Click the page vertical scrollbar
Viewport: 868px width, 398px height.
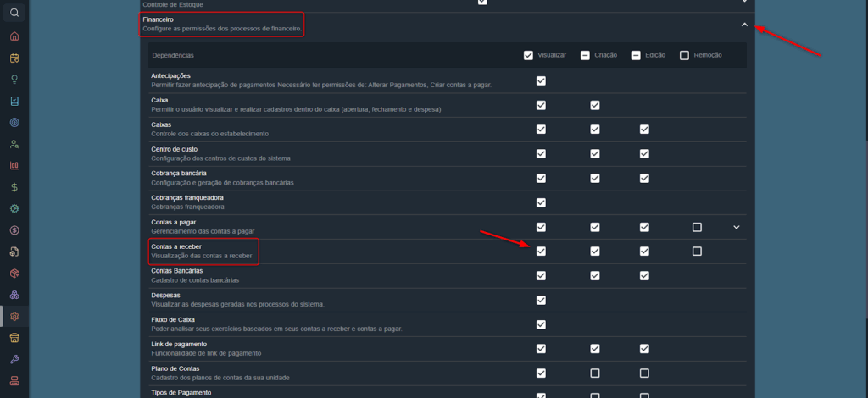click(864, 68)
